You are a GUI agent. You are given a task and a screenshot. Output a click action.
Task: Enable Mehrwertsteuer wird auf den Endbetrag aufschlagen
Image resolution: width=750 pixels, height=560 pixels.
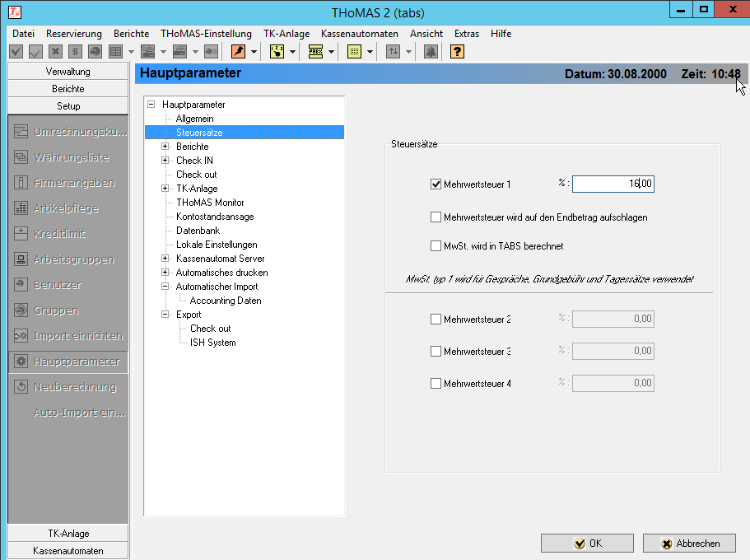(x=436, y=217)
